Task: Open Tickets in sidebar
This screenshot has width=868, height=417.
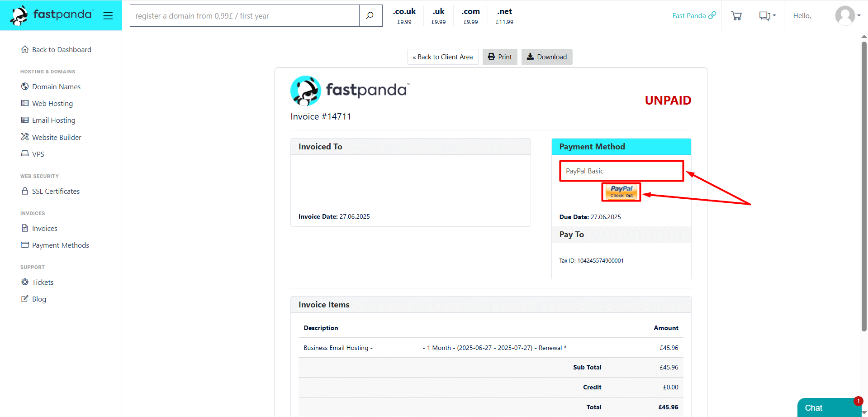Action: (37, 282)
